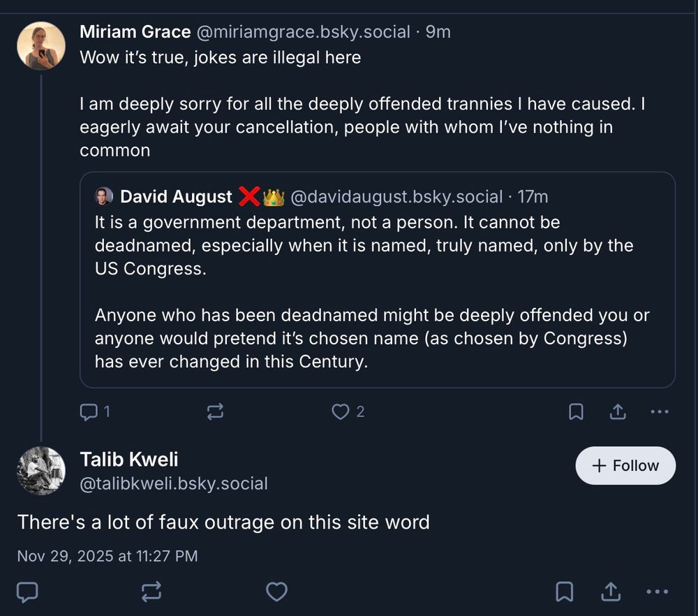Image resolution: width=698 pixels, height=616 pixels.
Task: Open the @miriamgrace.bsky.social handle link
Action: (304, 32)
